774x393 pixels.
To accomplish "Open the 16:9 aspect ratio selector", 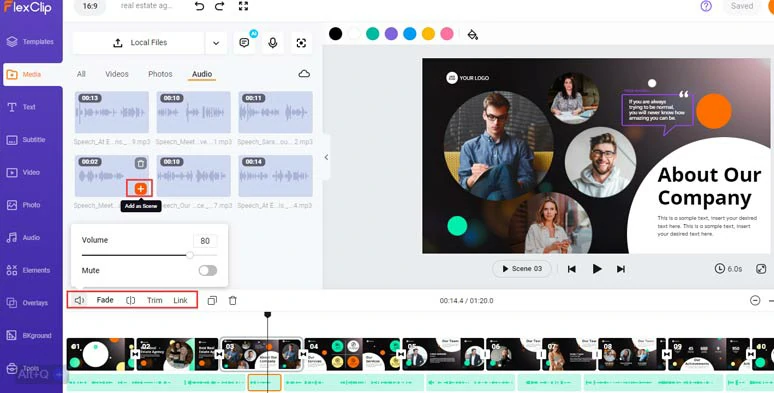I will (90, 6).
